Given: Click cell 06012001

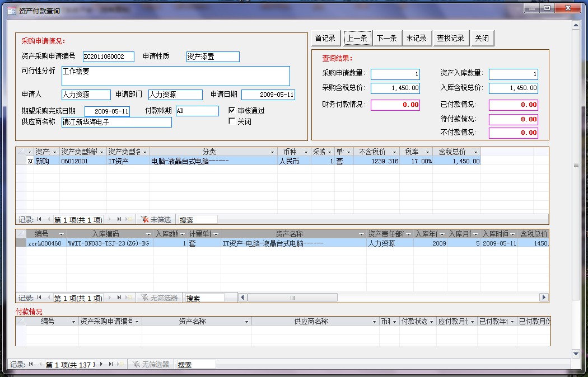Looking at the screenshot, I should [83, 161].
